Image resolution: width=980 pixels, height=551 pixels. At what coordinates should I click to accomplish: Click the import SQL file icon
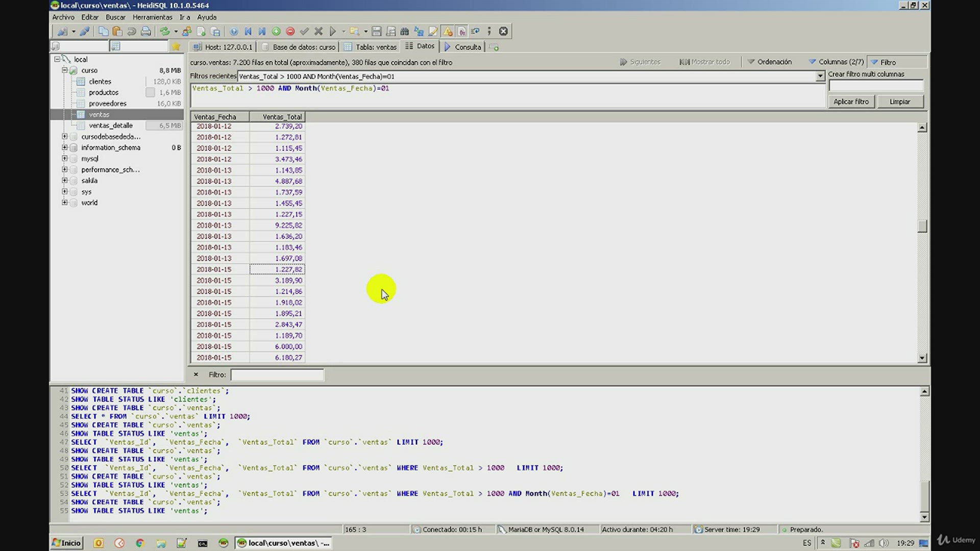tap(201, 31)
